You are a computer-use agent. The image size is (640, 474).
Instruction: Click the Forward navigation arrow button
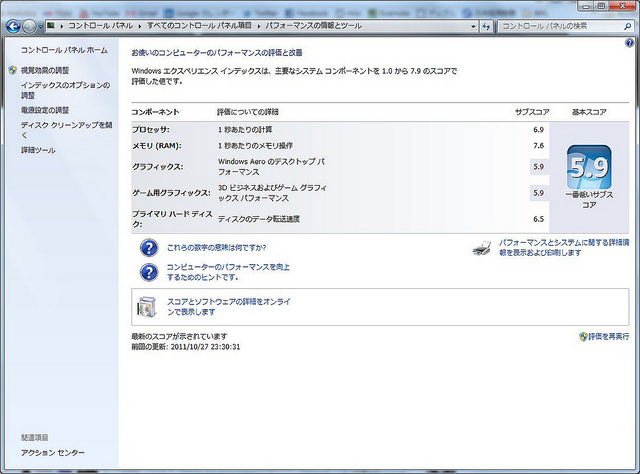pyautogui.click(x=29, y=27)
